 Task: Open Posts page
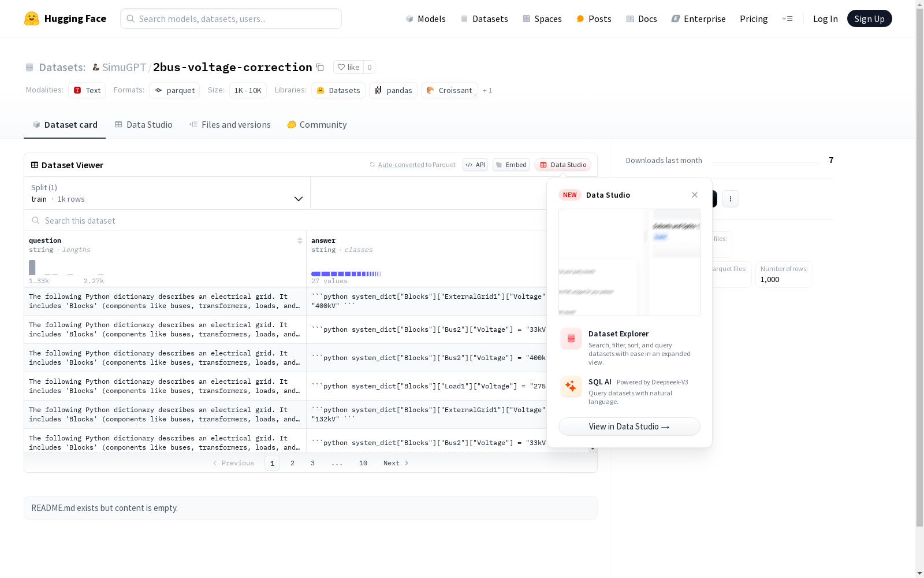click(x=594, y=18)
